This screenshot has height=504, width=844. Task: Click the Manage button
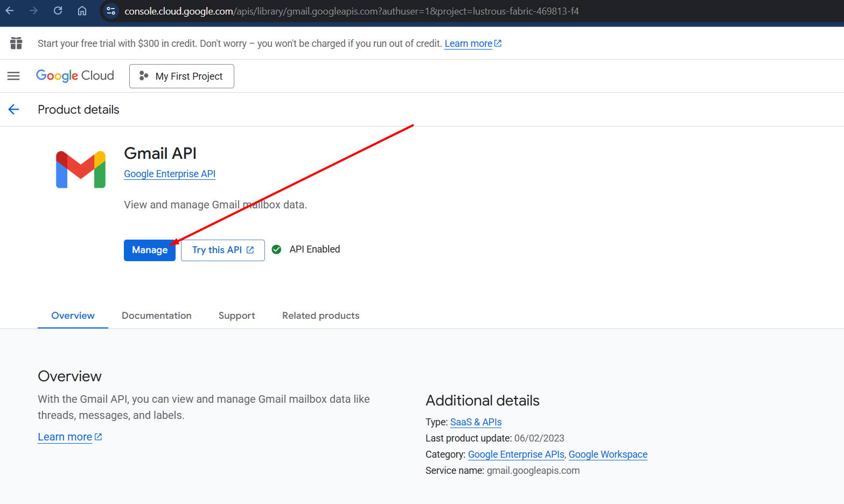[x=150, y=250]
